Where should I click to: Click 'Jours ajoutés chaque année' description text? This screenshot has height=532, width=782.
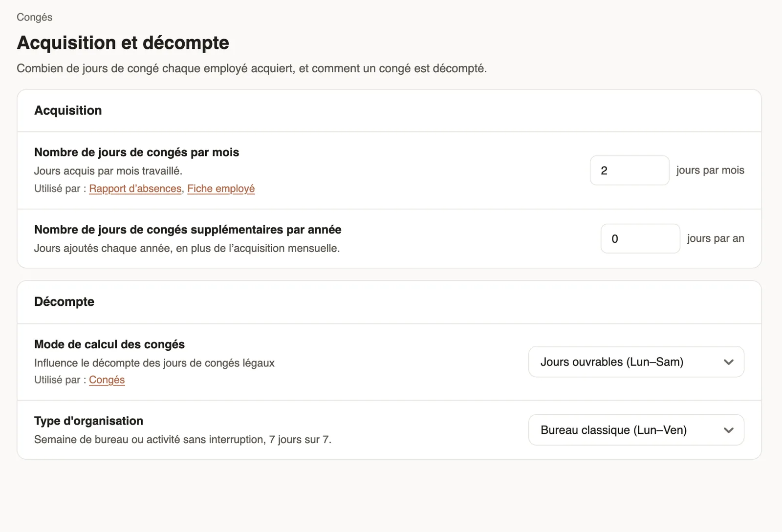pyautogui.click(x=187, y=248)
